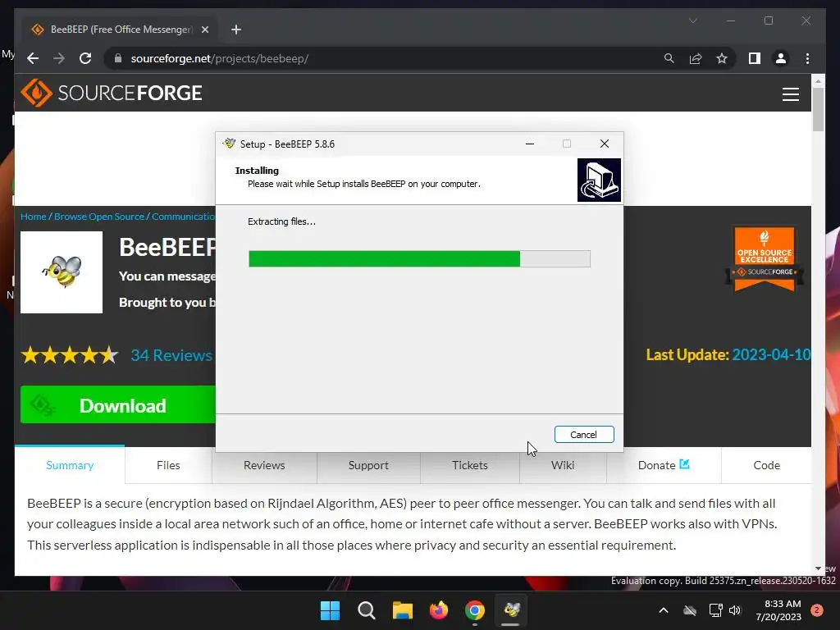The image size is (840, 630).
Task: Open Chrome tab search chevron
Action: [692, 21]
